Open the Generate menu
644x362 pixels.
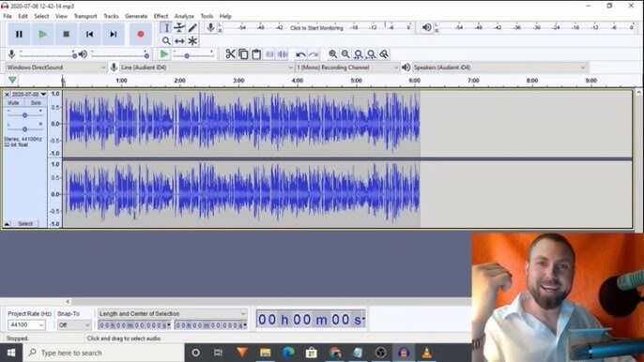[136, 16]
